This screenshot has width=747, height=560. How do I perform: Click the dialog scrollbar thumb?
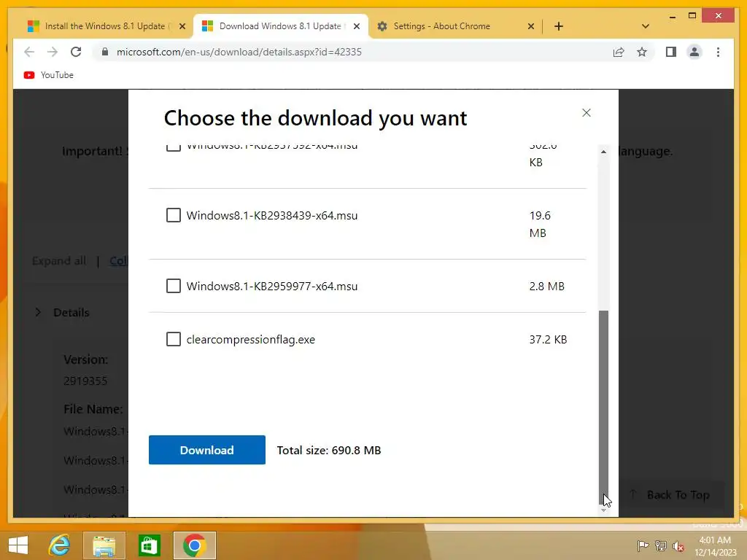pyautogui.click(x=603, y=407)
